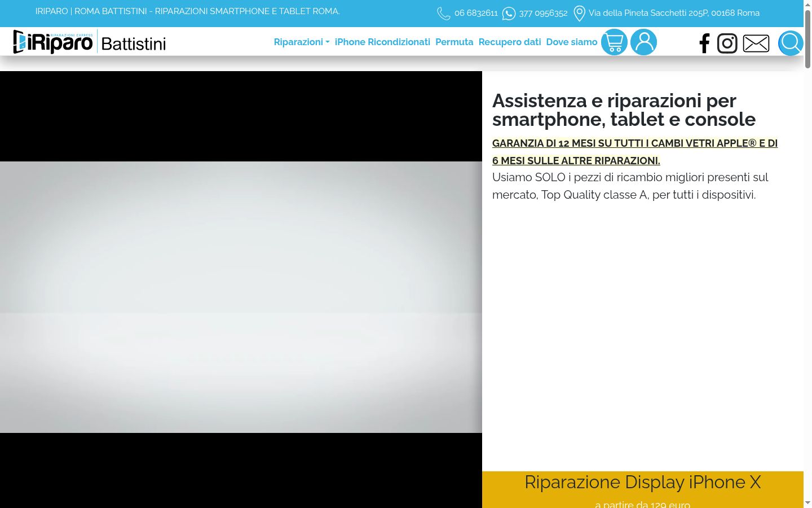Click the email envelope icon

click(x=756, y=43)
